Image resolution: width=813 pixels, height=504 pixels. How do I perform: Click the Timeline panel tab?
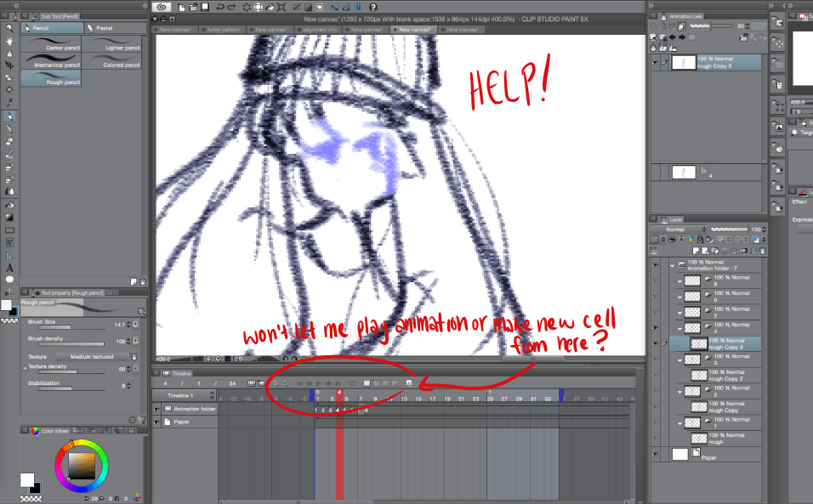178,373
